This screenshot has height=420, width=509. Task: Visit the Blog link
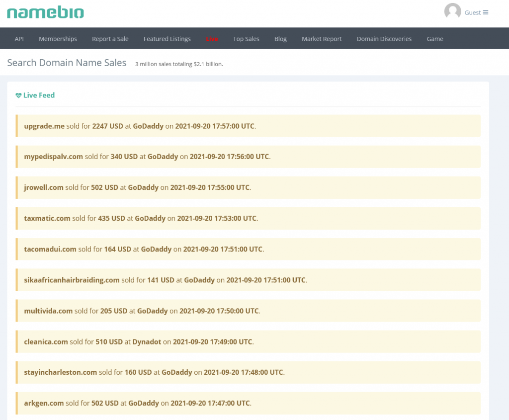pyautogui.click(x=280, y=39)
